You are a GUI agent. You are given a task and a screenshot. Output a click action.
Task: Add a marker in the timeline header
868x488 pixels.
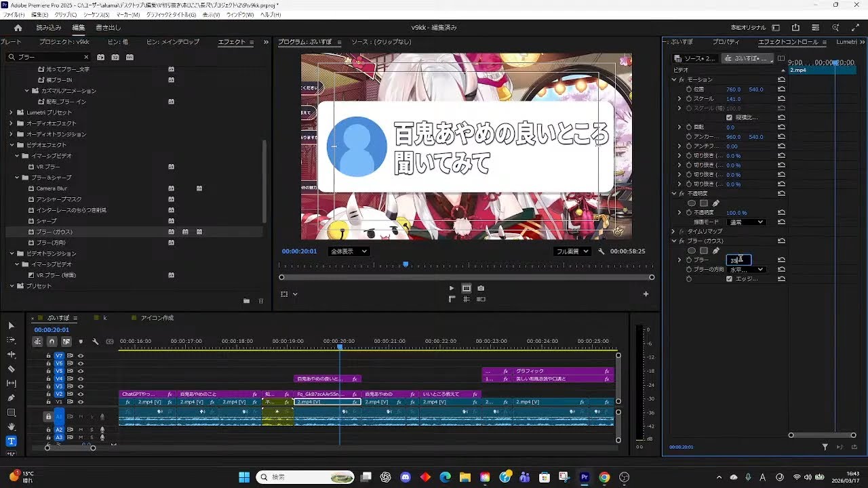pos(81,342)
